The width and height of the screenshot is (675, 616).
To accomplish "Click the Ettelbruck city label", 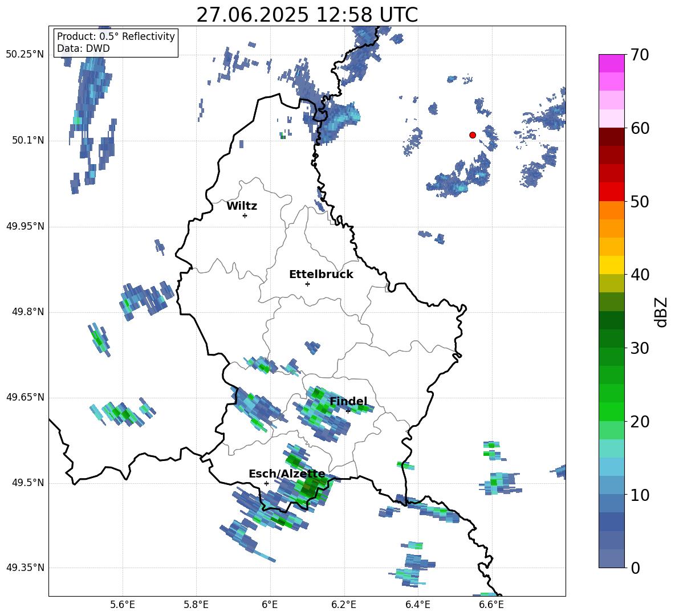I will [321, 275].
